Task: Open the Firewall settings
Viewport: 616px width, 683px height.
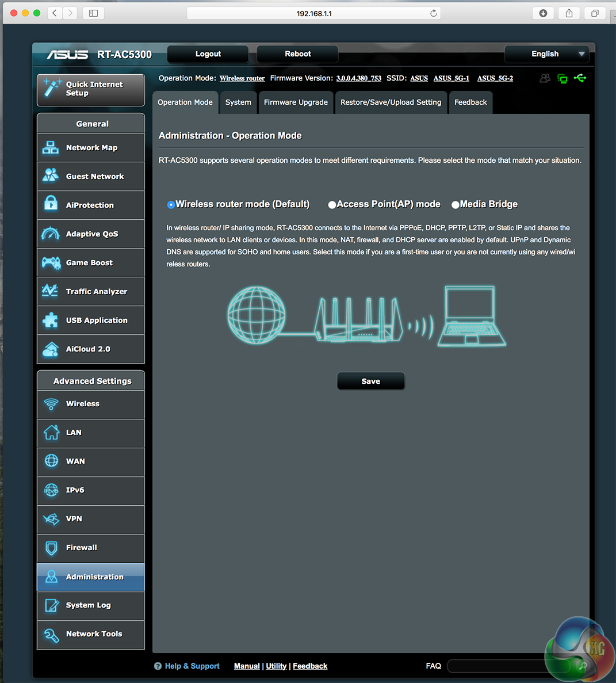Action: 90,548
